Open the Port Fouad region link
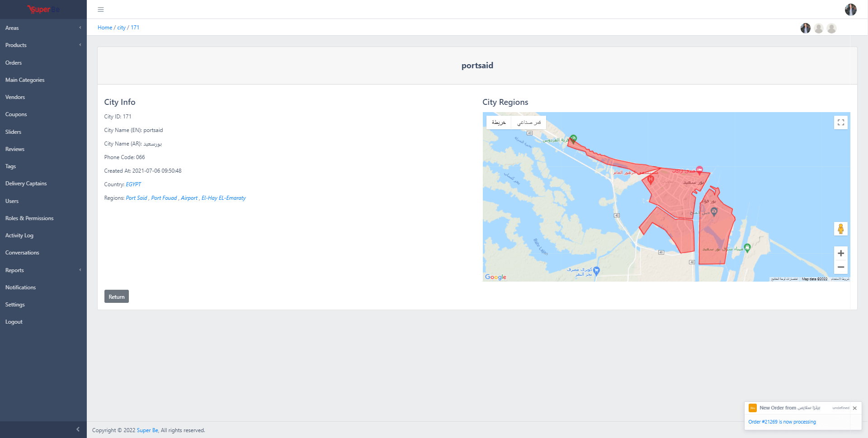 (164, 198)
